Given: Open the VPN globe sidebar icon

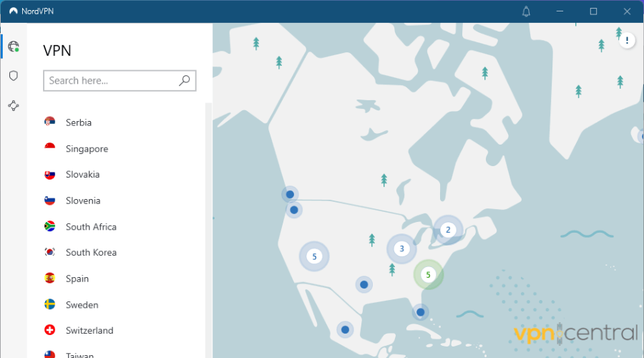Looking at the screenshot, I should (14, 47).
